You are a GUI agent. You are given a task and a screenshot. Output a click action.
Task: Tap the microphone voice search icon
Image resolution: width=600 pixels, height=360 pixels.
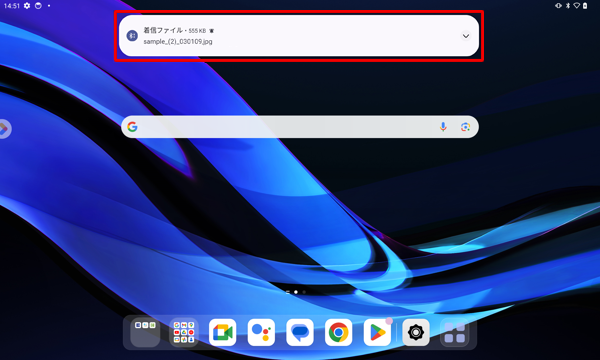(x=443, y=127)
